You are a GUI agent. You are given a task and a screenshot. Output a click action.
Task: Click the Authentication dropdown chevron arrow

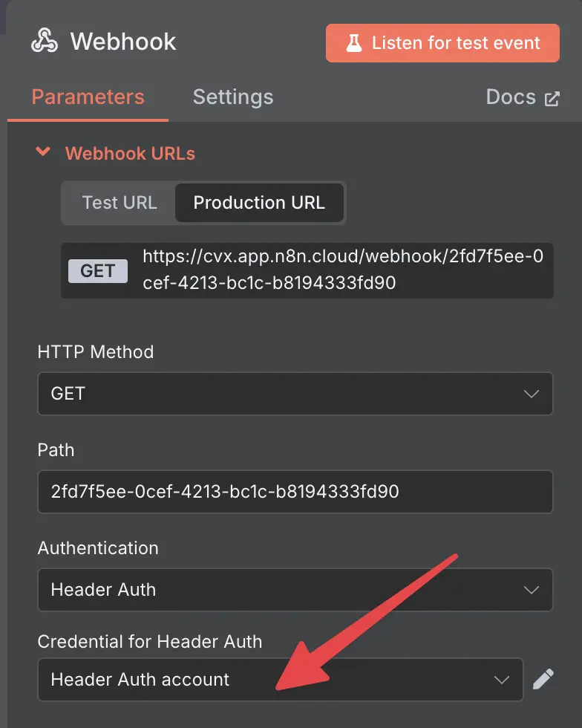[532, 590]
